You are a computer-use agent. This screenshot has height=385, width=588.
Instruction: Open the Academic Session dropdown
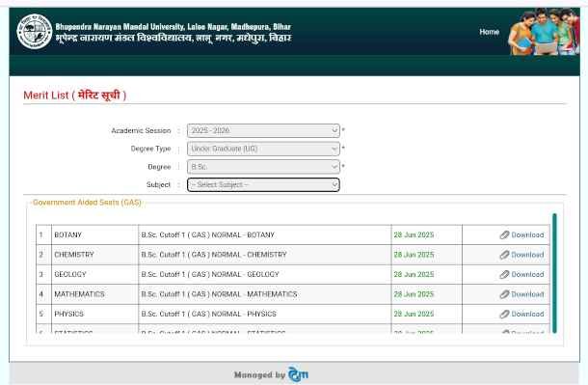click(x=263, y=130)
